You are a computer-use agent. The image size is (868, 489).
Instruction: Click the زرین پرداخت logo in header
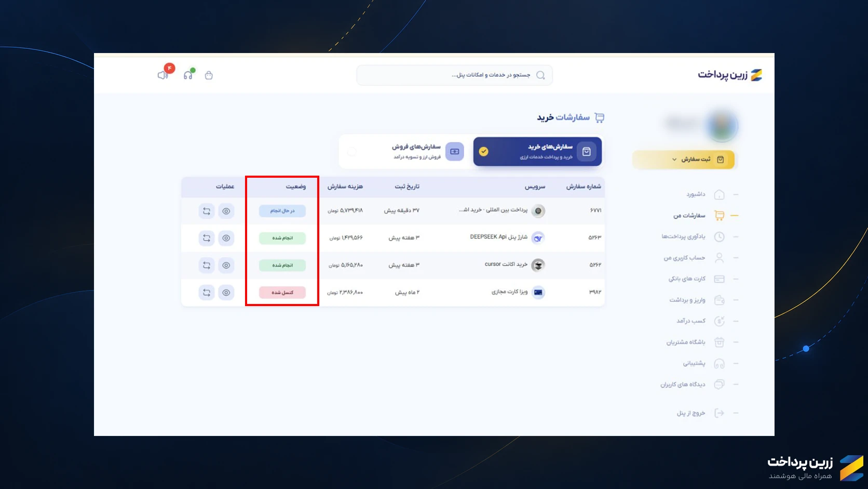730,75
